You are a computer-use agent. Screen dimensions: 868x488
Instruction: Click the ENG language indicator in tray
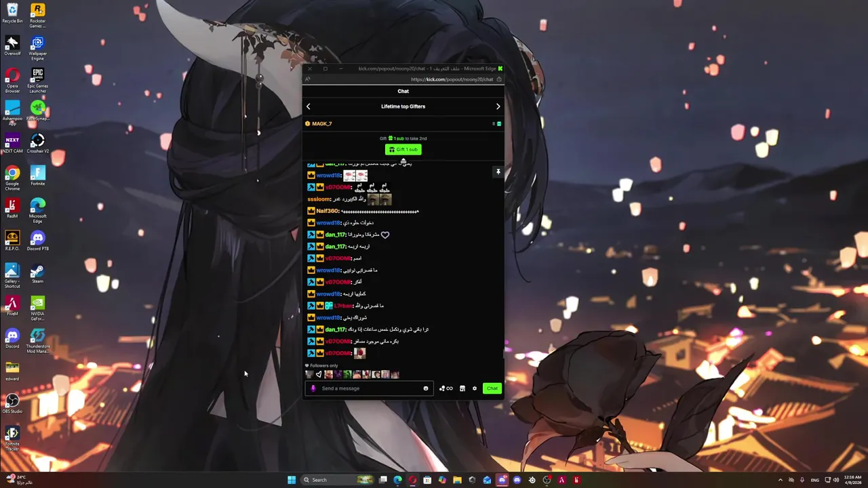pyautogui.click(x=815, y=480)
